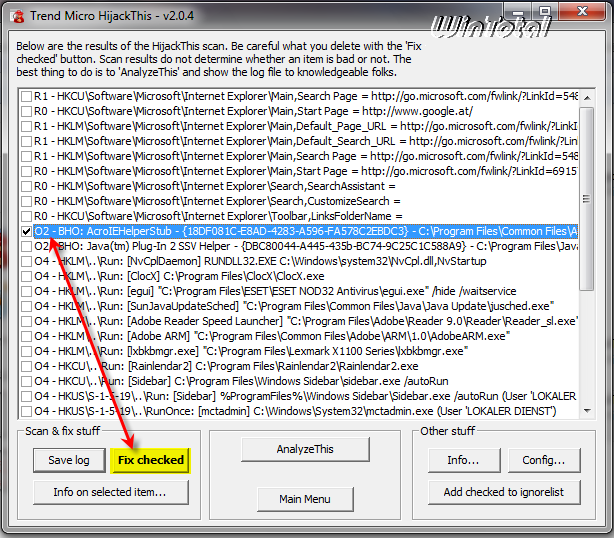Check the R1 HKLM Search Page entry
The height and width of the screenshot is (538, 614).
[x=26, y=156]
